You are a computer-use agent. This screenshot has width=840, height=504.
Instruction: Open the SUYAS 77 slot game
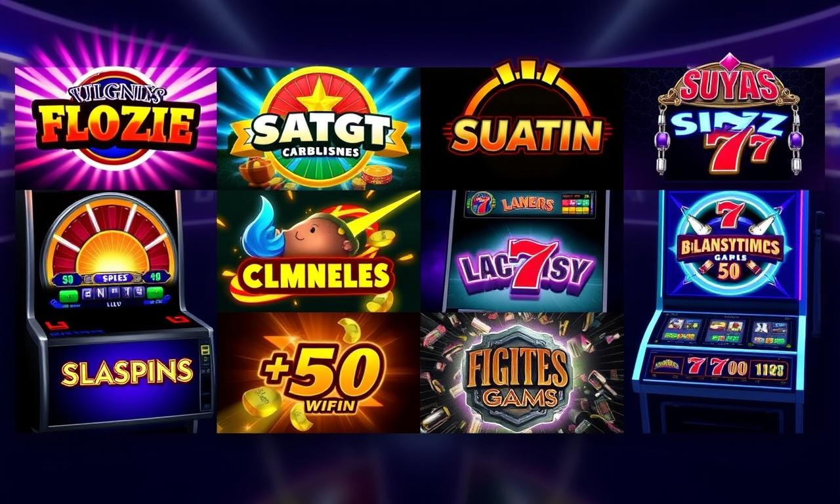[724, 128]
